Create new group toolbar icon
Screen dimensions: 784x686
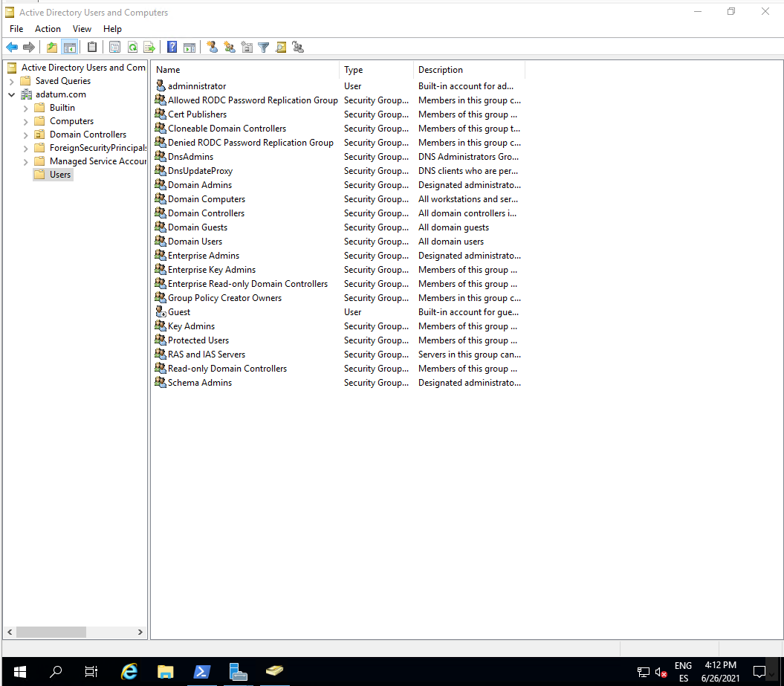tap(230, 48)
